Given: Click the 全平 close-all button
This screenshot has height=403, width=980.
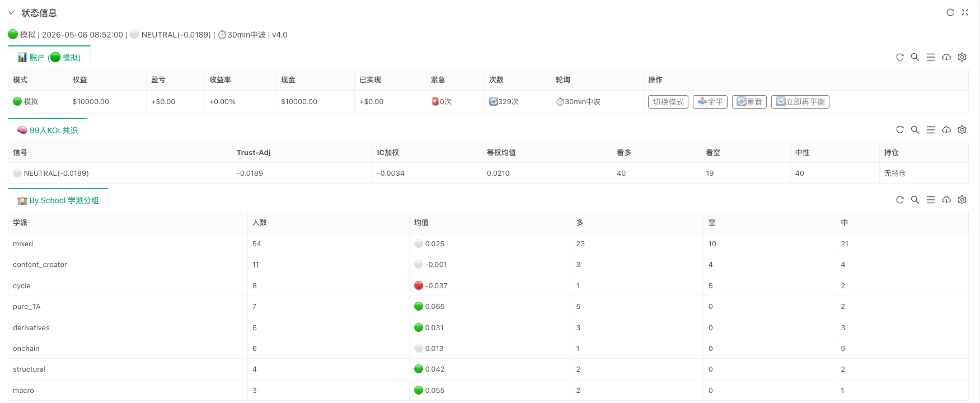Looking at the screenshot, I should coord(710,102).
